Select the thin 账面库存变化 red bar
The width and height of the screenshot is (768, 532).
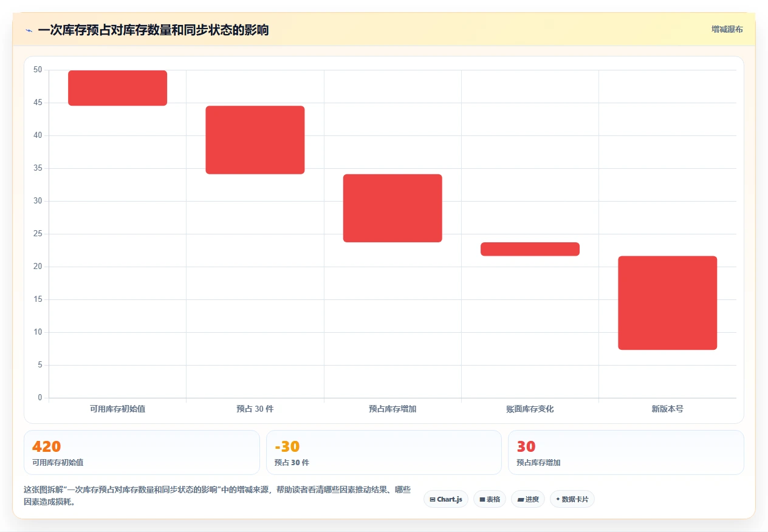pyautogui.click(x=530, y=249)
